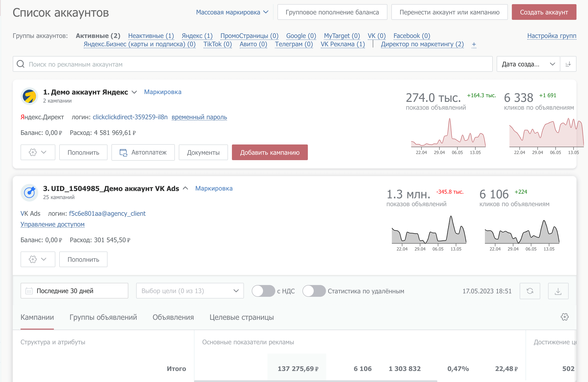
Task: Expand Демо аккаунт Яндекс chevron
Action: point(134,92)
